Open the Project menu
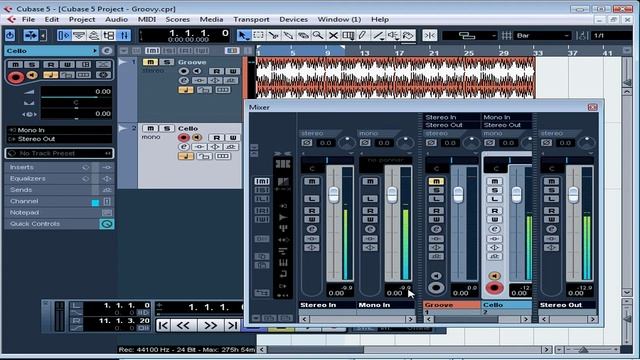 click(x=82, y=19)
